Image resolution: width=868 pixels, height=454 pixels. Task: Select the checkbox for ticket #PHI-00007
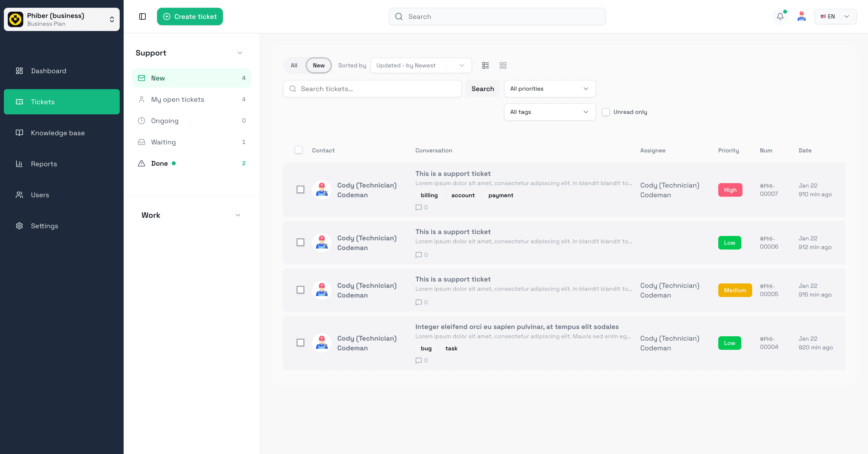point(300,190)
